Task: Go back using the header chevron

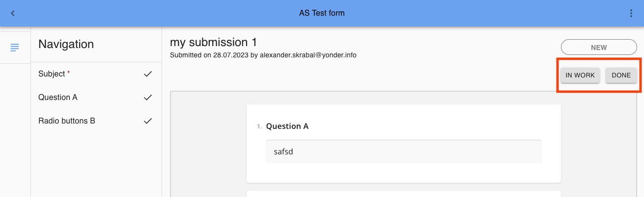Action: (x=13, y=13)
